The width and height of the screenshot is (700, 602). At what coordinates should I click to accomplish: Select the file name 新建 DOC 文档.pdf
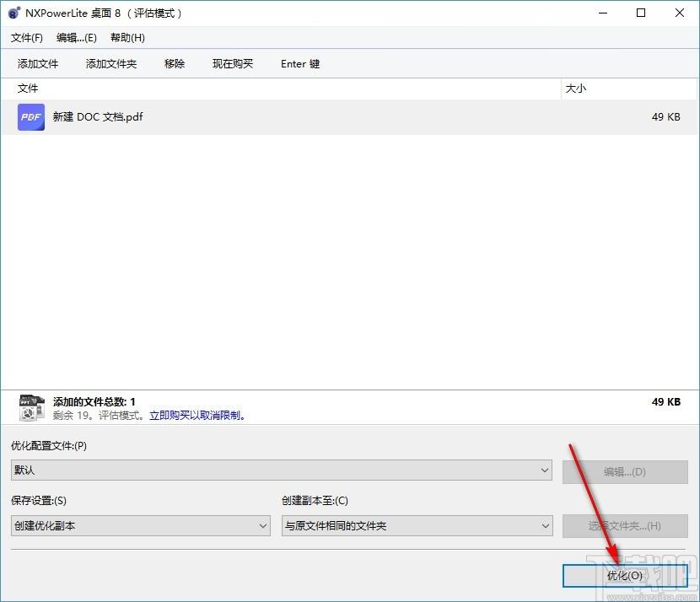coord(98,117)
